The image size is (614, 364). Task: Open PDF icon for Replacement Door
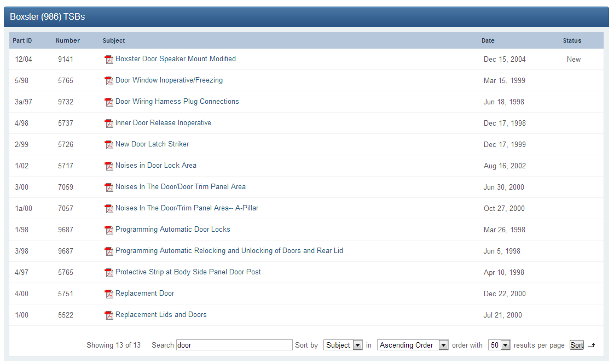109,294
